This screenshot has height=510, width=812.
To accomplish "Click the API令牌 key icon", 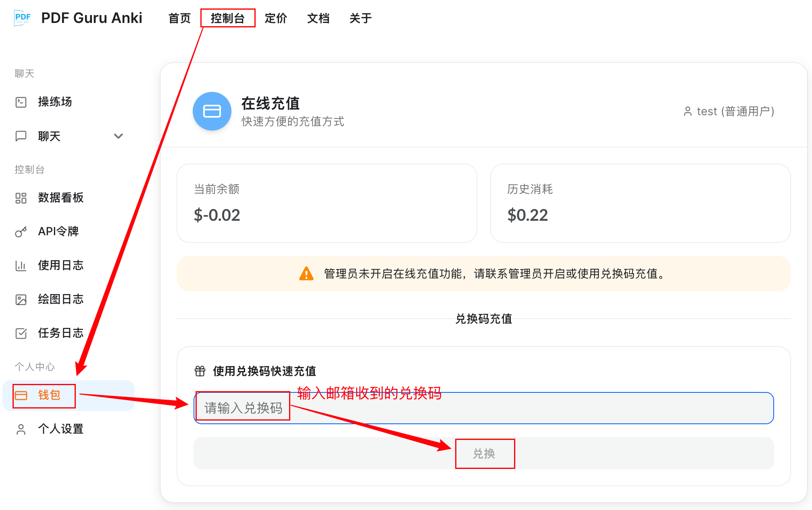I will 21,232.
